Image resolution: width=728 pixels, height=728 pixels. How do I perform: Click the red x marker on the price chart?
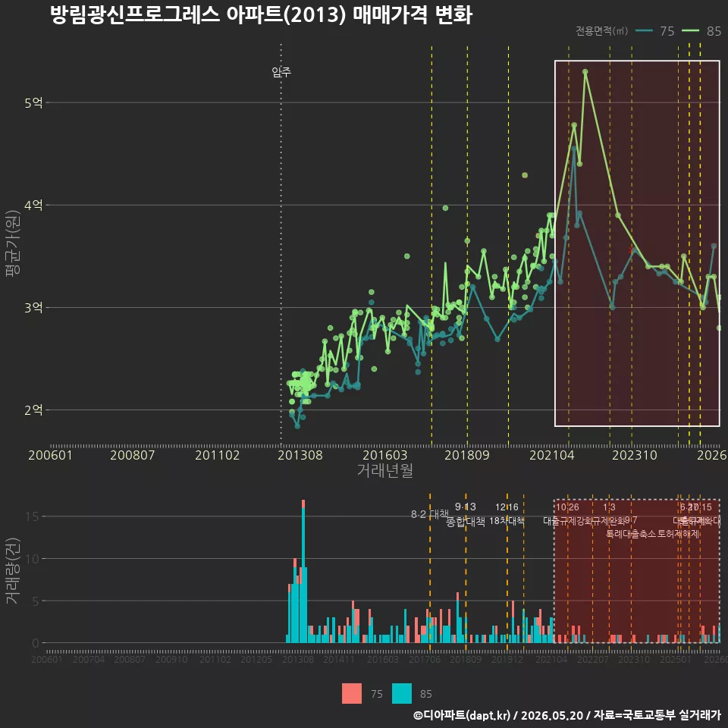point(630,249)
